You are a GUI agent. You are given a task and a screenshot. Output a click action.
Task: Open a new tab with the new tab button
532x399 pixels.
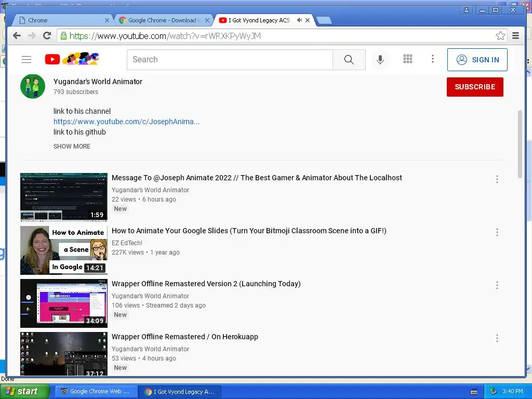tap(324, 21)
